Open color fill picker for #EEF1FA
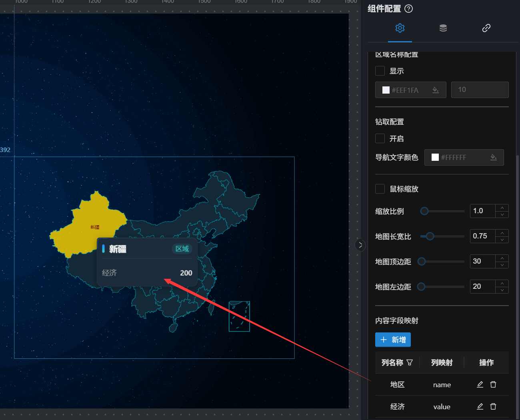Viewport: 520px width, 420px height. 436,90
